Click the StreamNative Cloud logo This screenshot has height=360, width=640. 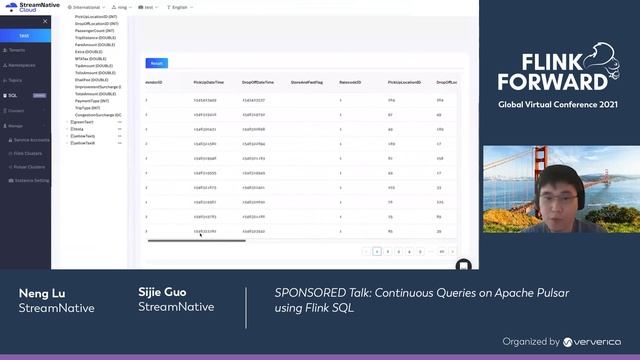pos(33,7)
